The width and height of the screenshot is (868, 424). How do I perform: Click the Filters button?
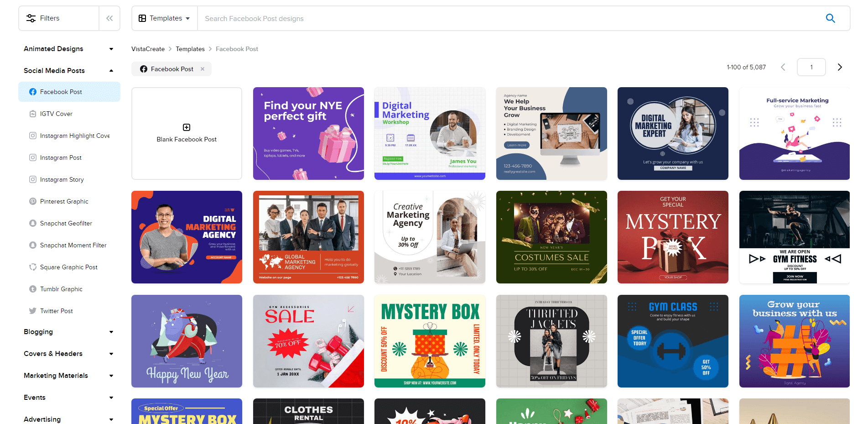(59, 18)
